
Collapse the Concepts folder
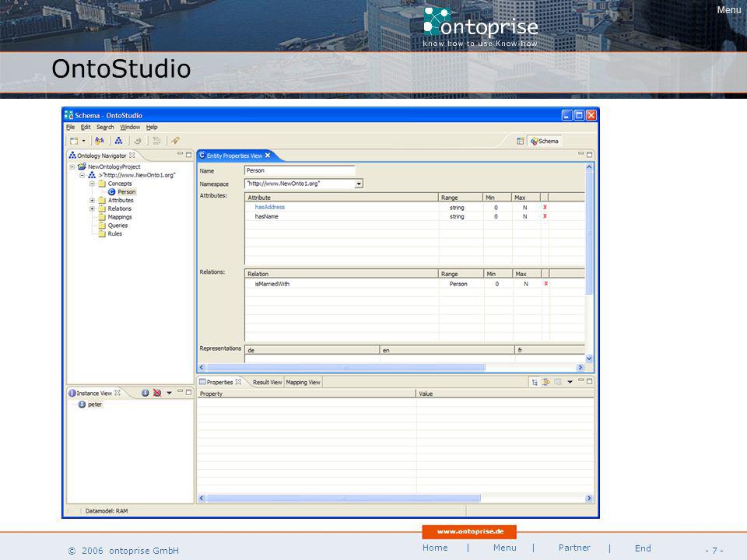(92, 184)
